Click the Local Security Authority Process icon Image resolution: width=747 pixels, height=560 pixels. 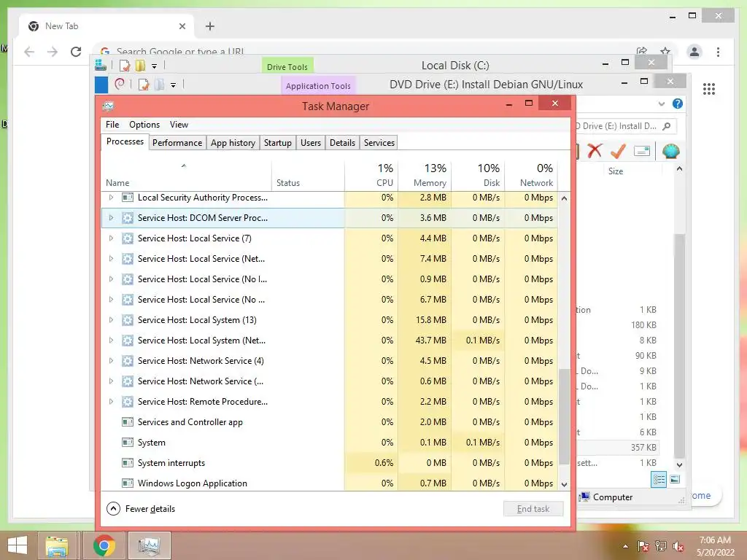coord(127,197)
